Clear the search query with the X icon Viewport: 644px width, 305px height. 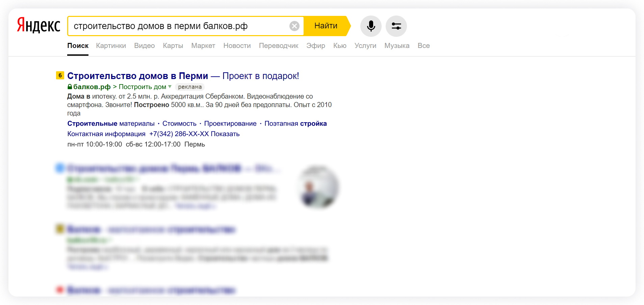[294, 26]
